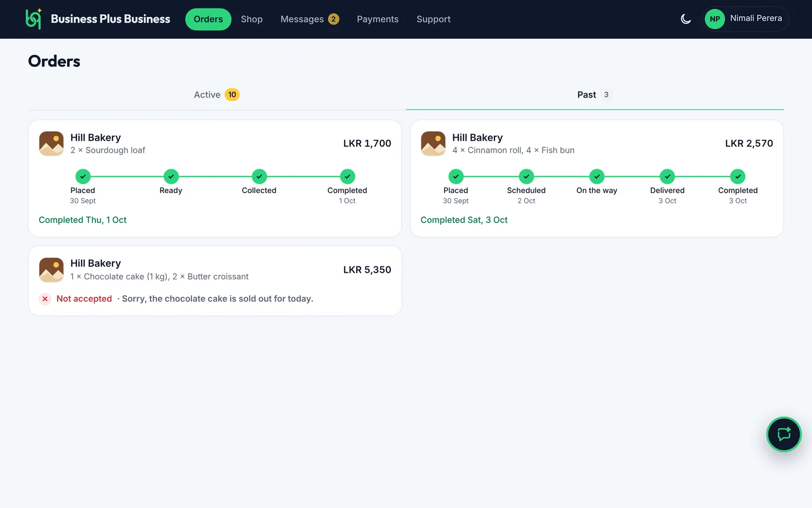Viewport: 812px width, 508px height.
Task: Open the Support page
Action: (433, 19)
